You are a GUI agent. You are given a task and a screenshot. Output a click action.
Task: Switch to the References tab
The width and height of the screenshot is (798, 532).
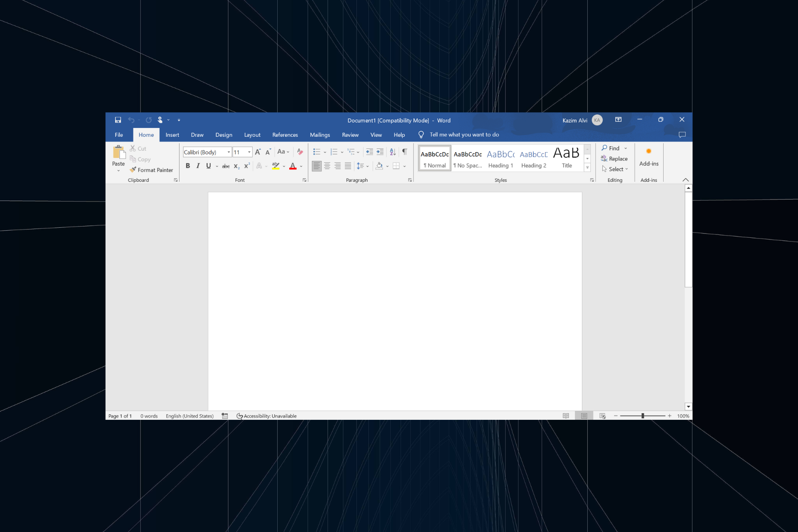pyautogui.click(x=285, y=135)
